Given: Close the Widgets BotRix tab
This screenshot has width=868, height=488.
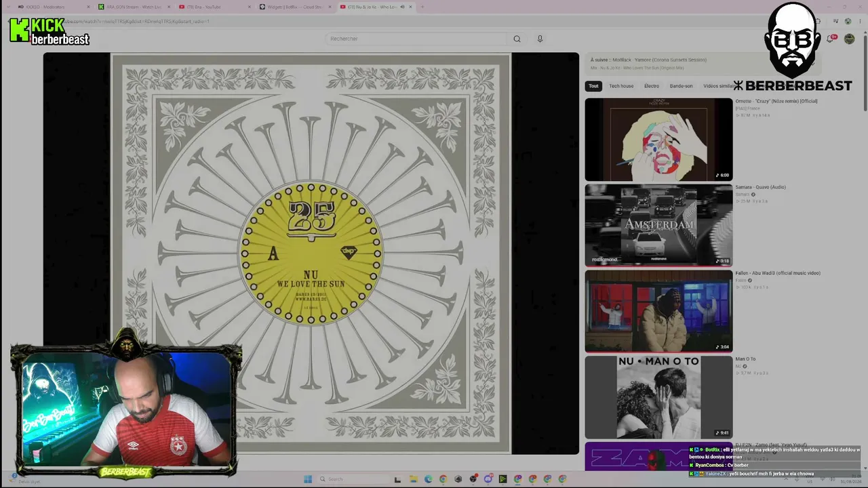Looking at the screenshot, I should [x=330, y=7].
